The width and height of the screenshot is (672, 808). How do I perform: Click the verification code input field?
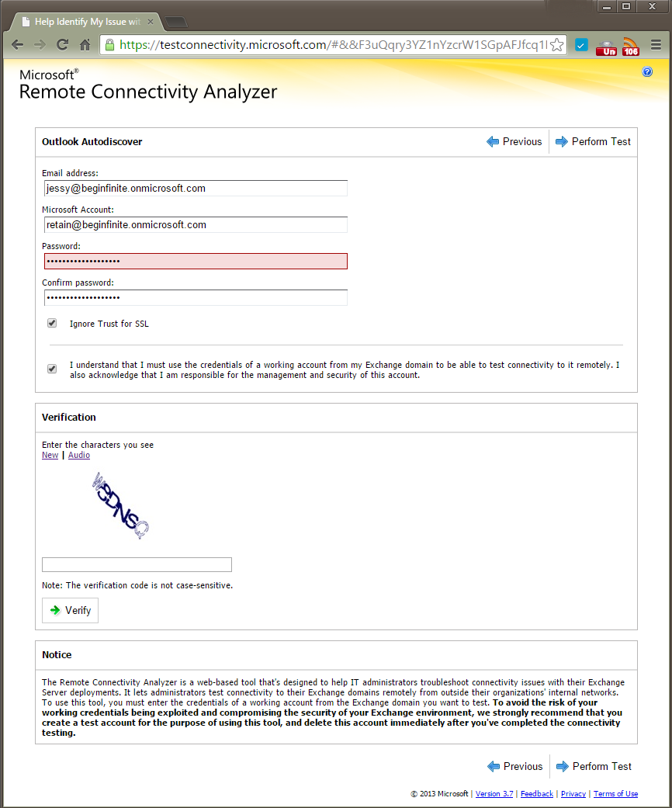137,564
